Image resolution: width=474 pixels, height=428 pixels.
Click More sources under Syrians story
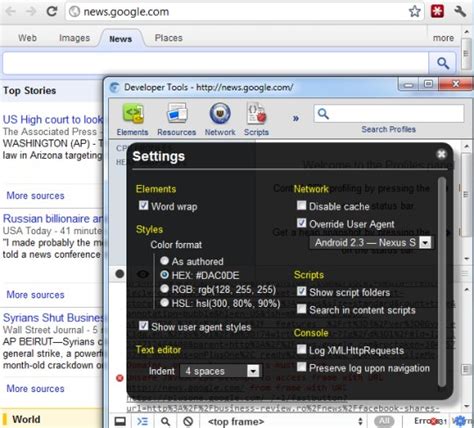(35, 389)
